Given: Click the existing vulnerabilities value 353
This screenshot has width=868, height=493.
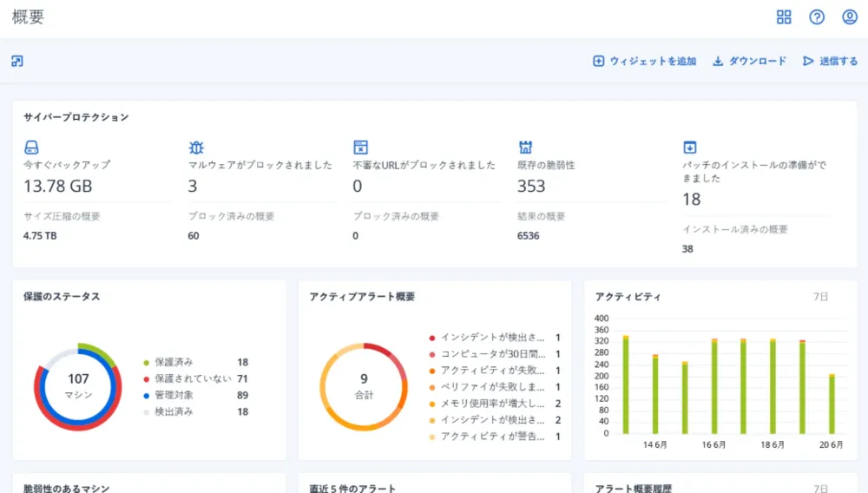Looking at the screenshot, I should coord(531,186).
